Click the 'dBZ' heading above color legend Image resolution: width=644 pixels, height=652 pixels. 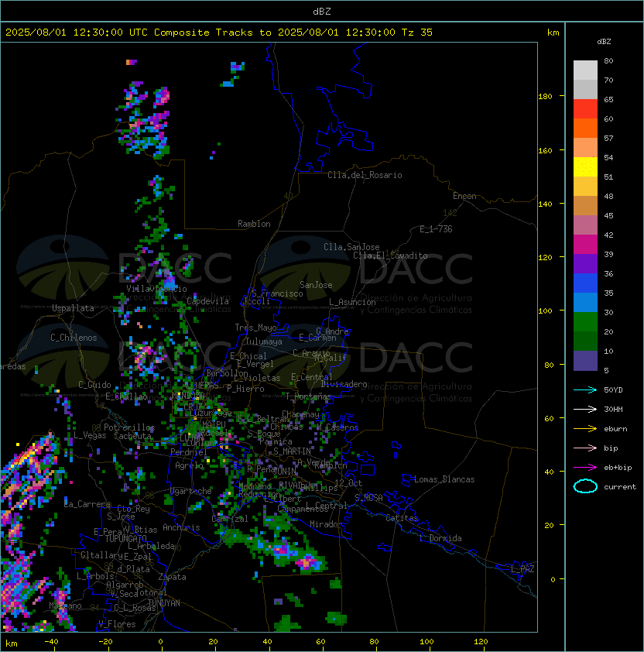pyautogui.click(x=604, y=42)
